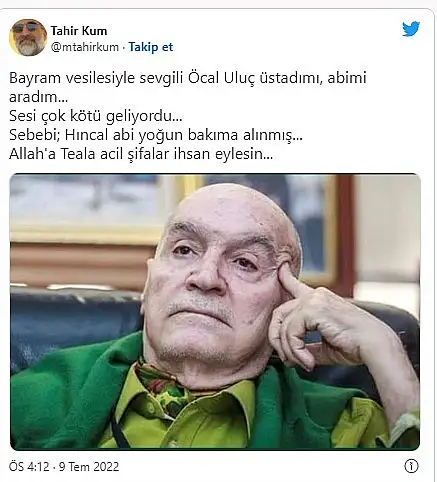Click the word aradım... in the tweet
The image size is (437, 482).
click(38, 97)
